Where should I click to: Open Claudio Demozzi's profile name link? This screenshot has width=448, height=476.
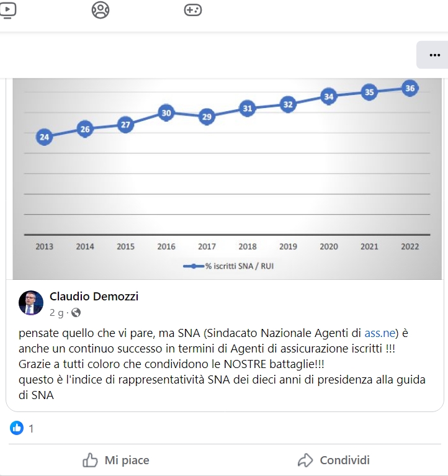pos(94,296)
